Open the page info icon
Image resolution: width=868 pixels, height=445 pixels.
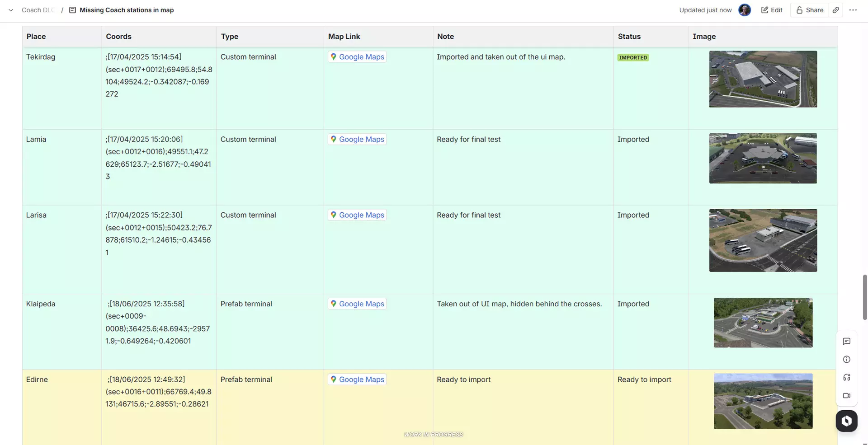coord(847,360)
